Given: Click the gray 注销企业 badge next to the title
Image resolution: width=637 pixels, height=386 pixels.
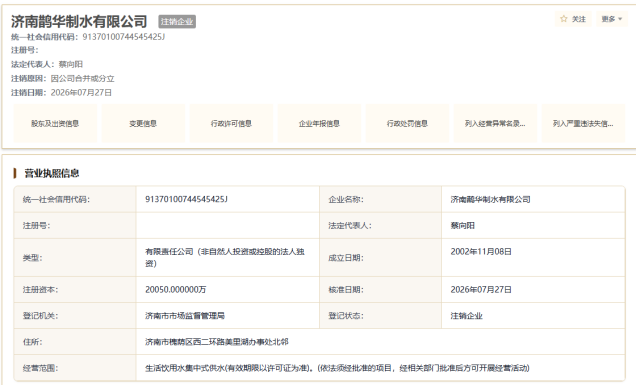Looking at the screenshot, I should [177, 22].
